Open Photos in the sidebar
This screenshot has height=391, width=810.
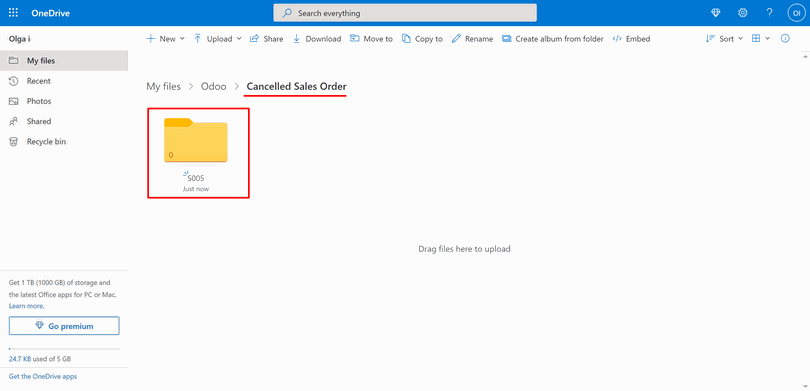click(x=64, y=101)
